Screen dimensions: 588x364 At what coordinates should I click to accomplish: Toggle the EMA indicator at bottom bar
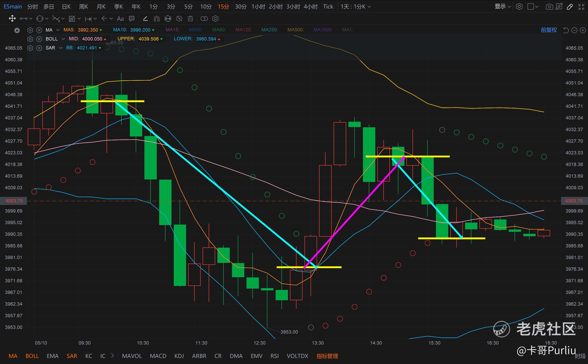point(53,356)
